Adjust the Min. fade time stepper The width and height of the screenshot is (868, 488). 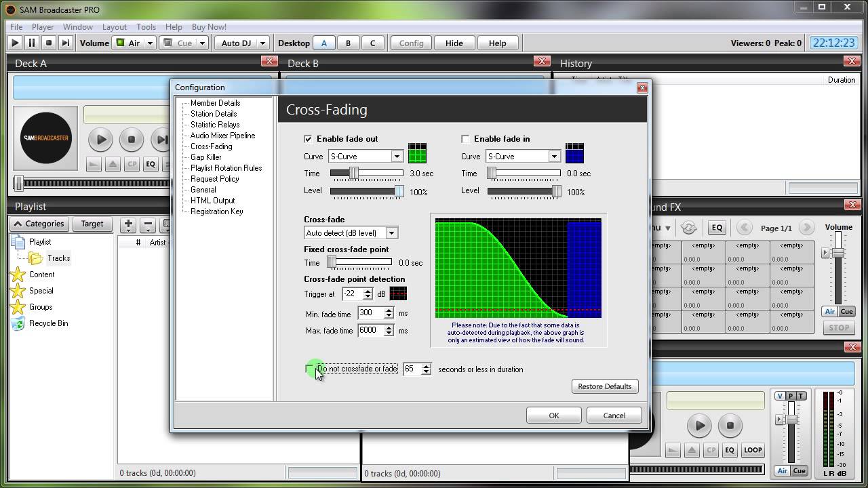pos(389,313)
